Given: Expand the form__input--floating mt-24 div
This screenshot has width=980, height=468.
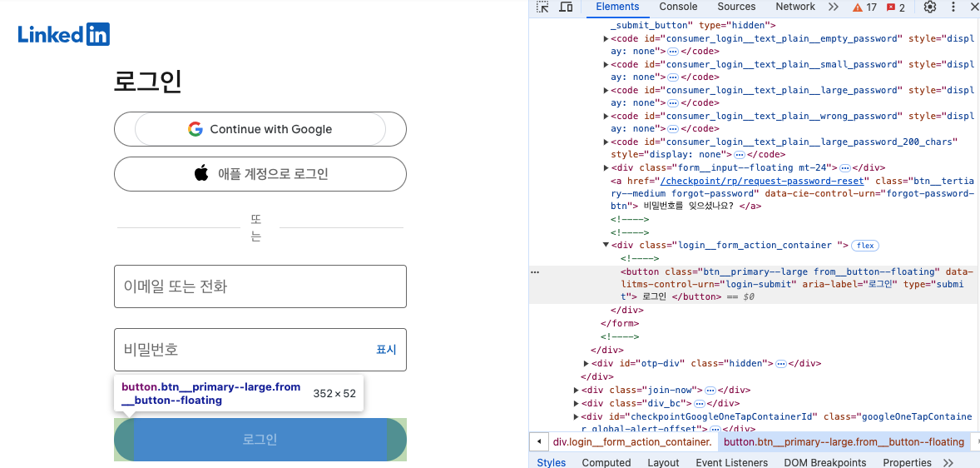Looking at the screenshot, I should pyautogui.click(x=606, y=167).
